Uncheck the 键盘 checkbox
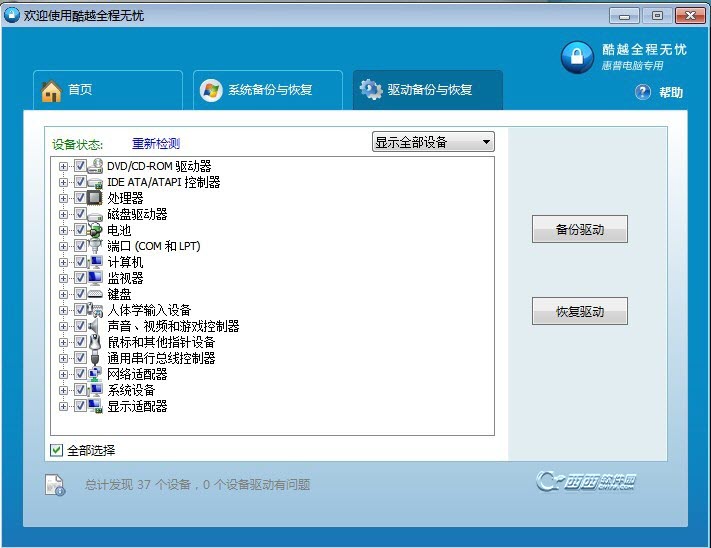Image resolution: width=711 pixels, height=548 pixels. click(80, 294)
